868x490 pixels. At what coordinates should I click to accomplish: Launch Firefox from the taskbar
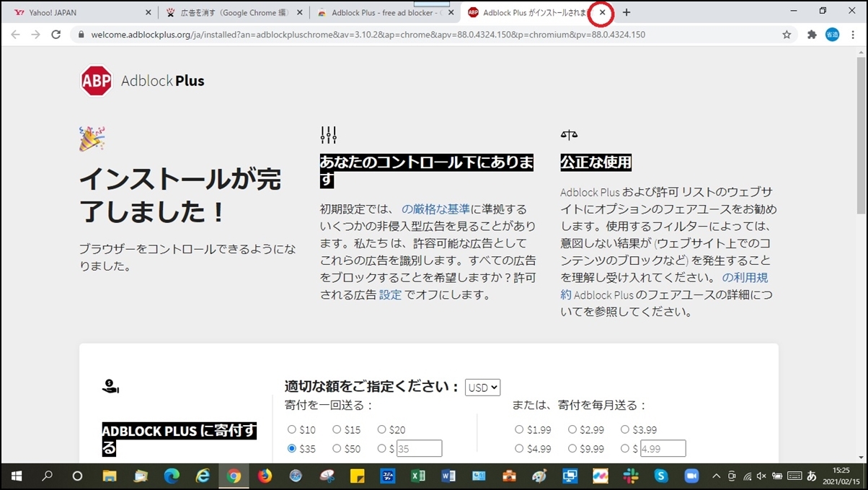point(265,476)
